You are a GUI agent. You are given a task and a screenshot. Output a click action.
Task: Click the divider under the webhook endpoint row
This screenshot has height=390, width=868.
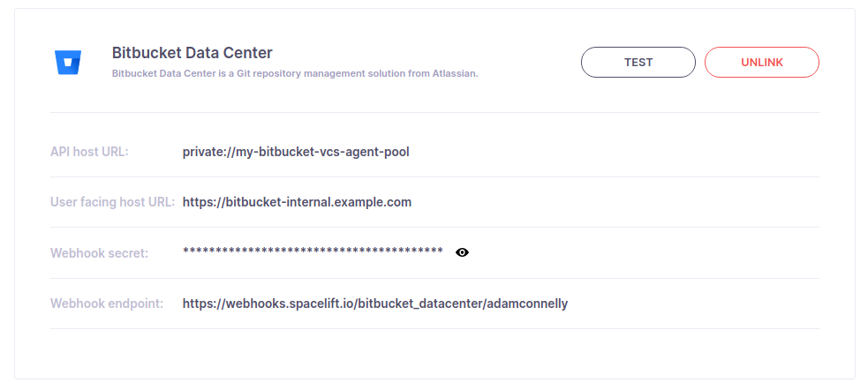tap(434, 328)
